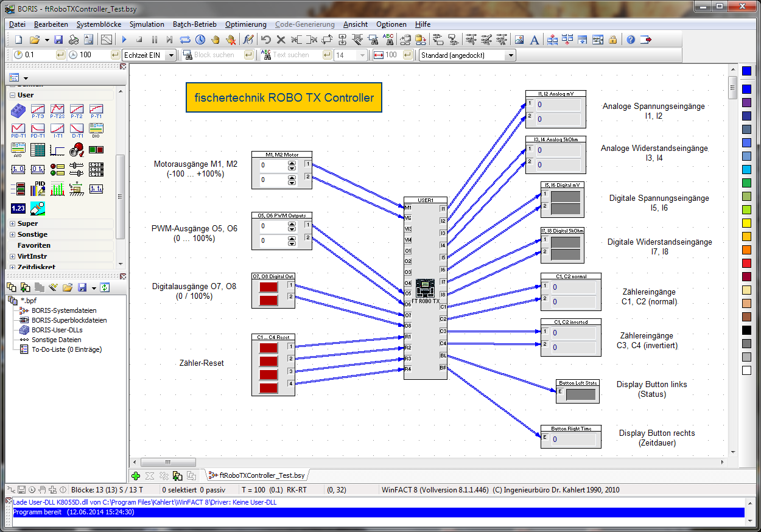Viewport: 761px width, 532px height.
Task: Pause the simulation
Action: (x=154, y=40)
